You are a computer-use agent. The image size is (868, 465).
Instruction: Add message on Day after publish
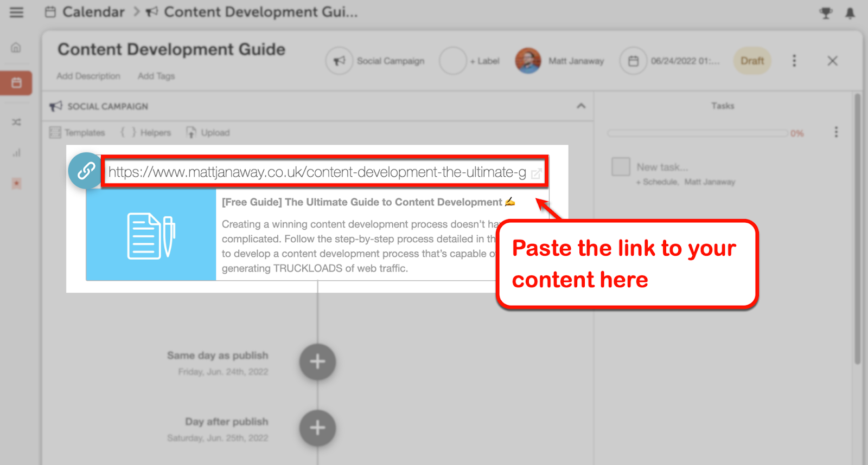318,428
